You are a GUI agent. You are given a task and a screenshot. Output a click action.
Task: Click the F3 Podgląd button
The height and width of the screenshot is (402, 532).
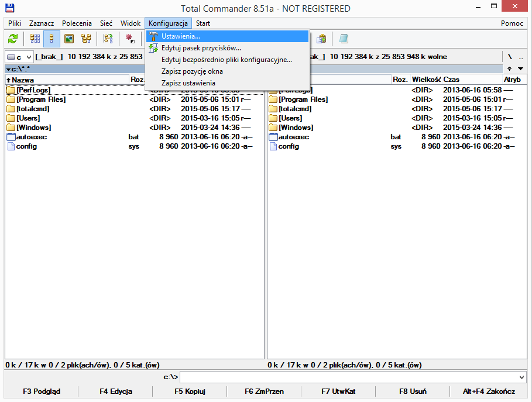click(42, 391)
